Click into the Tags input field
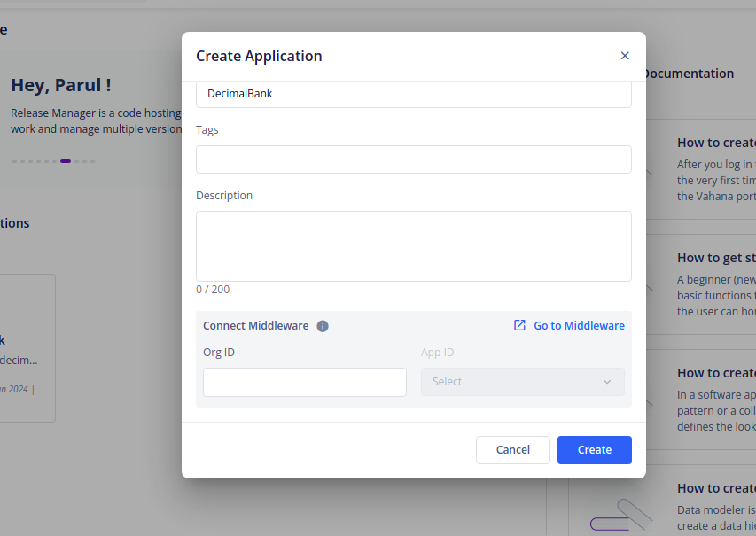This screenshot has height=536, width=756. (413, 159)
